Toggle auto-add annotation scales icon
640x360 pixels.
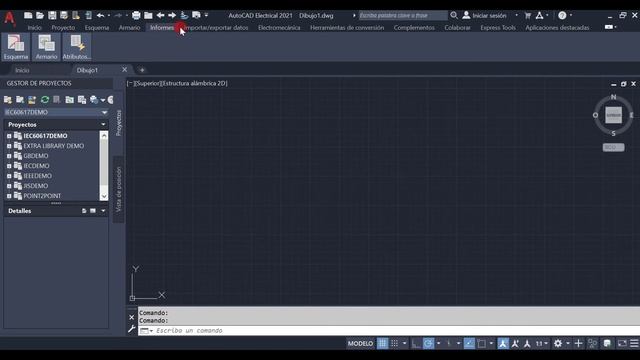pyautogui.click(x=515, y=344)
